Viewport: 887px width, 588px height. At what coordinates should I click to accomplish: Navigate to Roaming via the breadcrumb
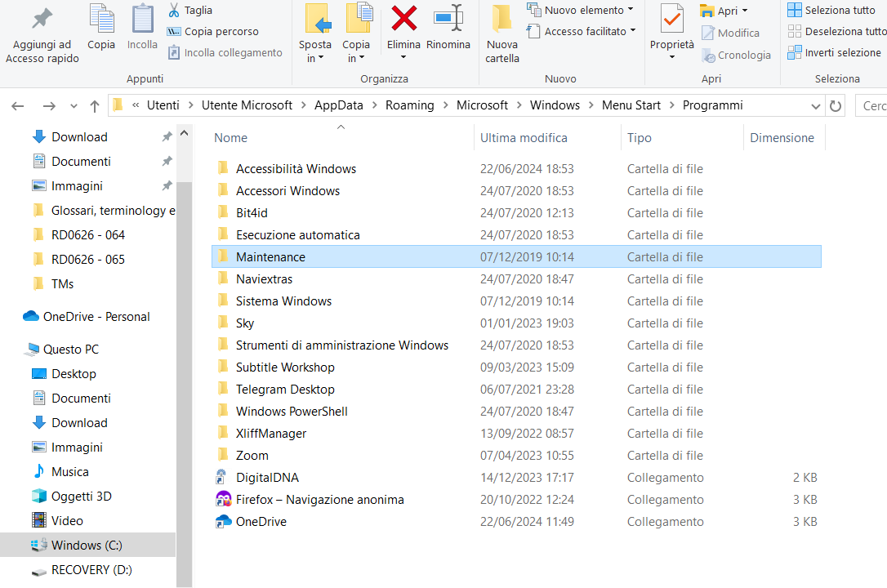click(x=410, y=105)
